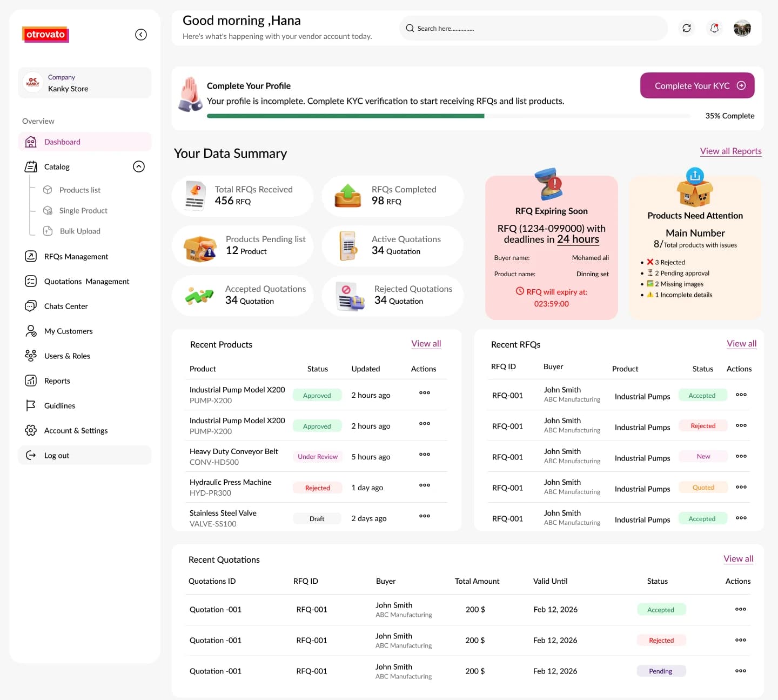This screenshot has height=700, width=778.
Task: Click '3 Rejected' in products issues list
Action: tap(666, 262)
